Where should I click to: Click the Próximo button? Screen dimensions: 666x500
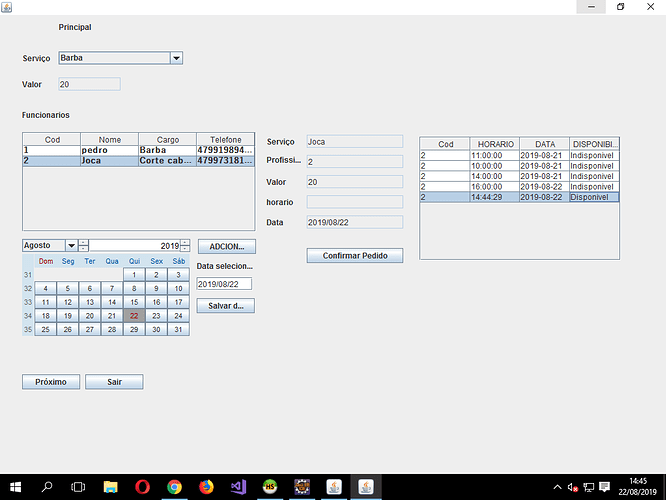point(51,382)
